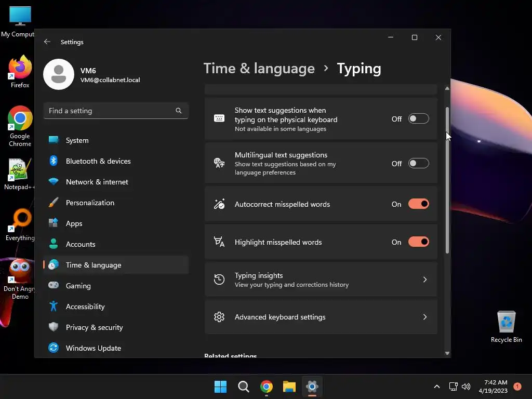Click the Apps icon in sidebar
This screenshot has width=532, height=399.
[54, 223]
